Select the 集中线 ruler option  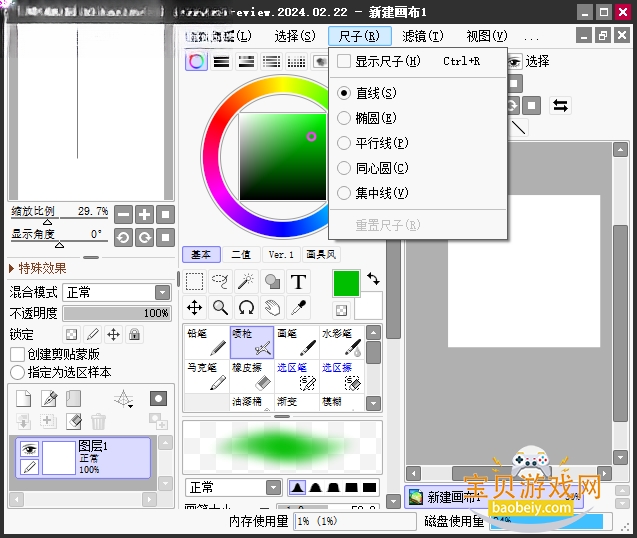click(x=344, y=193)
